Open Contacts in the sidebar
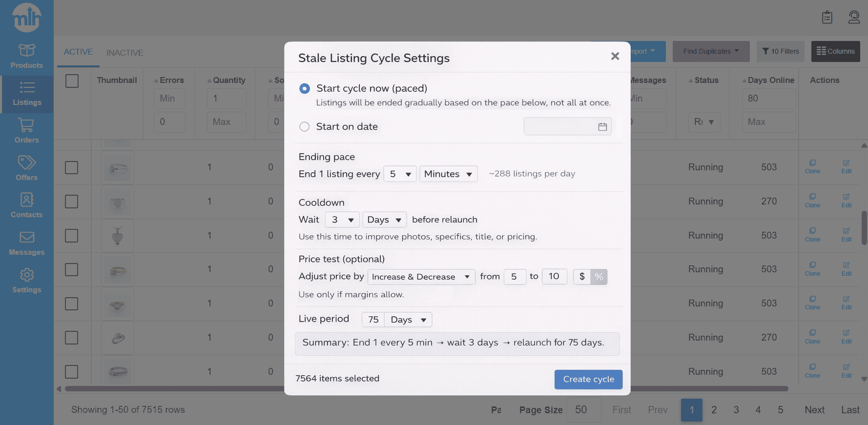Screen dimensions: 868x425 point(26,206)
